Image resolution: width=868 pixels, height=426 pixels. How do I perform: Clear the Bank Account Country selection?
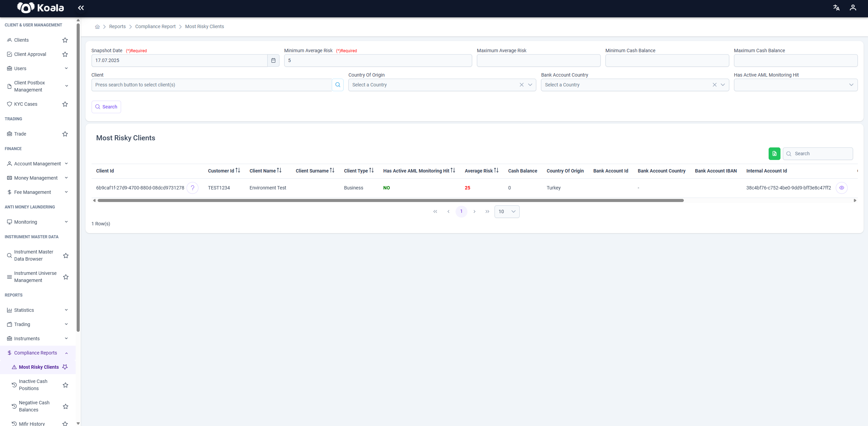714,85
